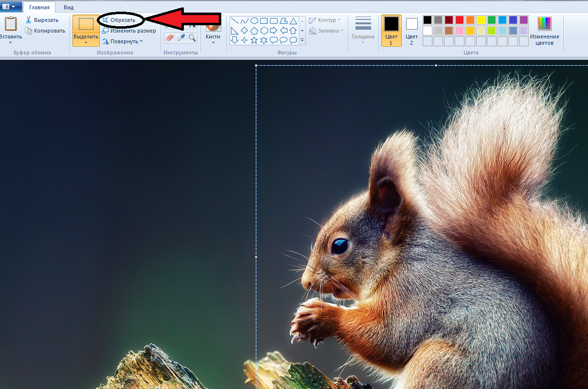The height and width of the screenshot is (389, 588).
Task: Choose the five-point star shape
Action: [254, 40]
